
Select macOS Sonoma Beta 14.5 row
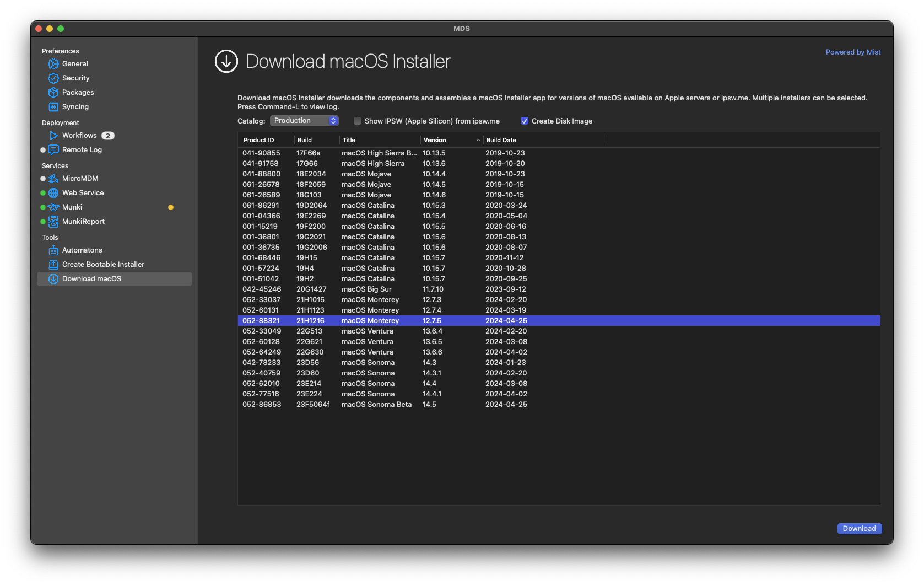(559, 405)
